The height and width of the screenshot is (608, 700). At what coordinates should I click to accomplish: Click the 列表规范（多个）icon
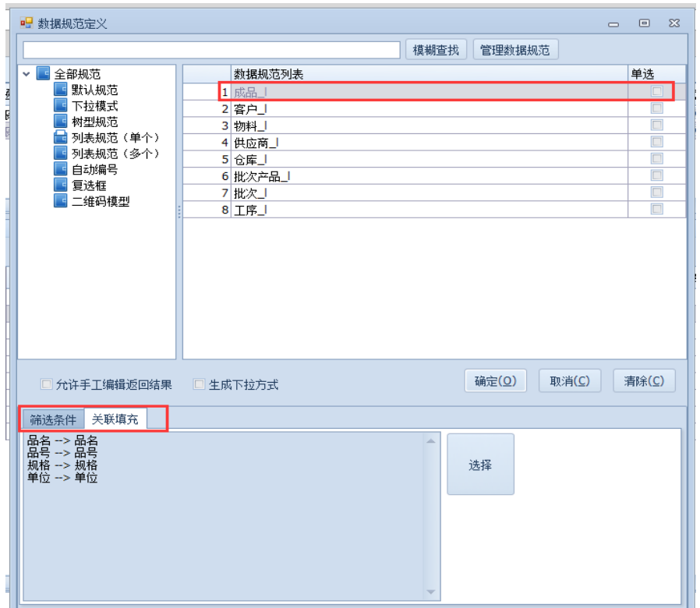[x=61, y=154]
